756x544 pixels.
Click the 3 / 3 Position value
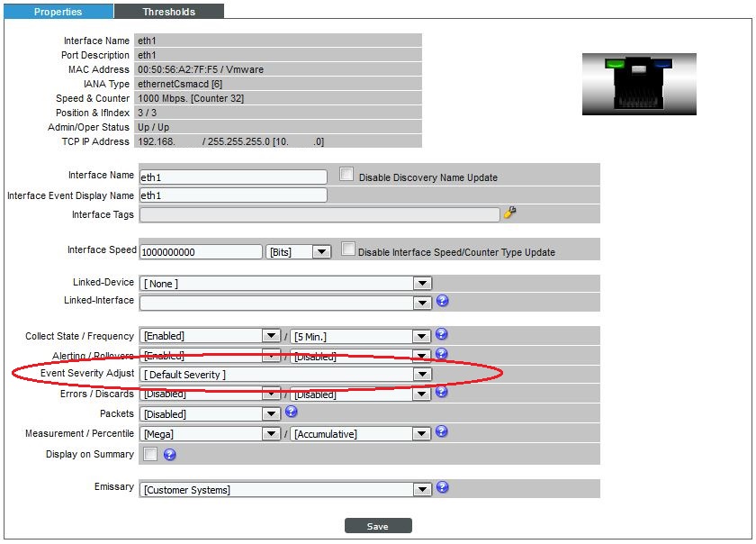coord(147,113)
